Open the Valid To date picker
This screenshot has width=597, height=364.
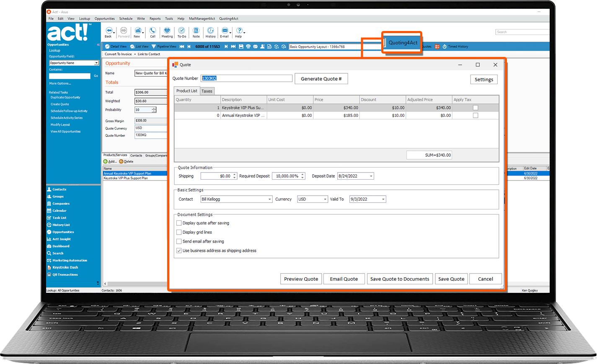pyautogui.click(x=383, y=199)
